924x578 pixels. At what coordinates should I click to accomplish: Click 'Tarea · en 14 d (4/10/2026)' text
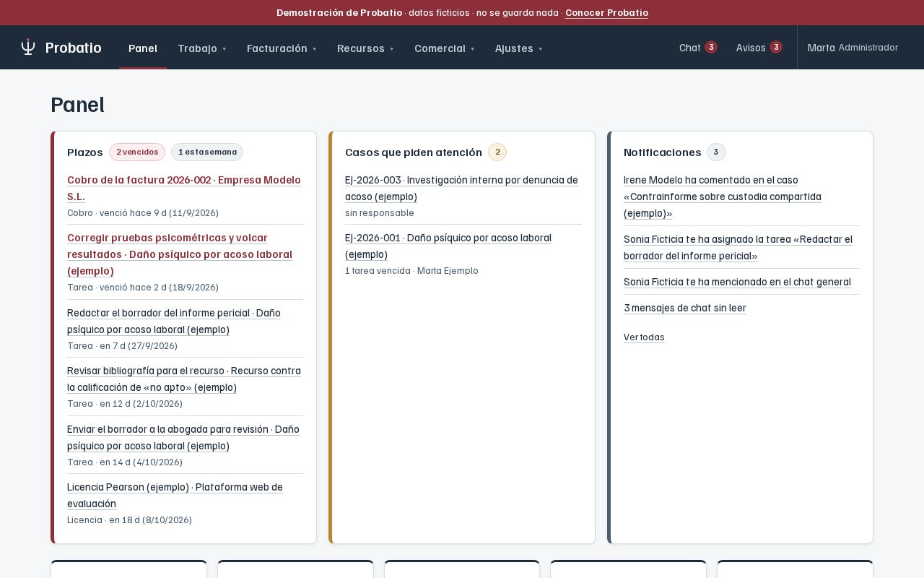tap(125, 462)
